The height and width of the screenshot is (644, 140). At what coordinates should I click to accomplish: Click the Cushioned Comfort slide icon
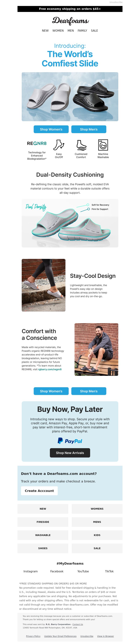pos(81,145)
